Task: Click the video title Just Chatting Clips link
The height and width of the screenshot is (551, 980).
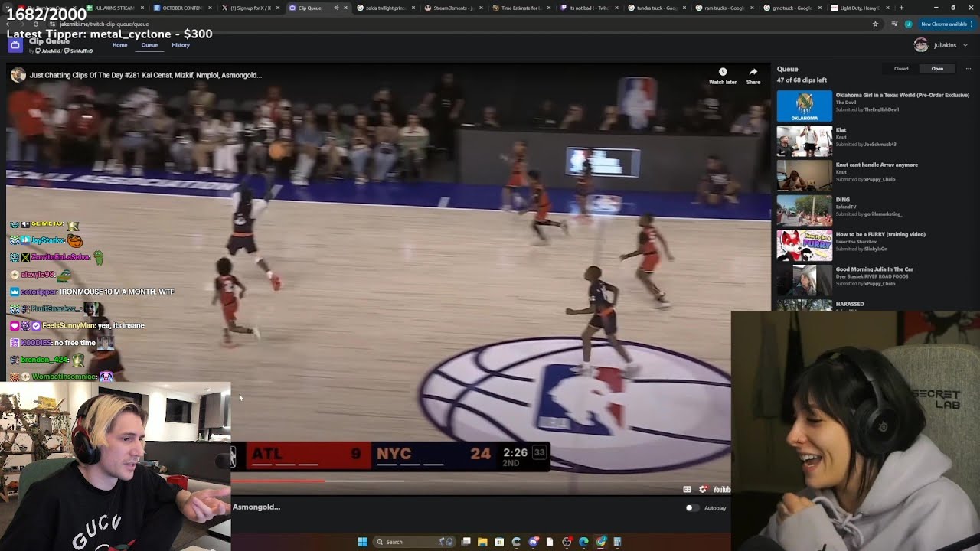Action: pyautogui.click(x=145, y=75)
